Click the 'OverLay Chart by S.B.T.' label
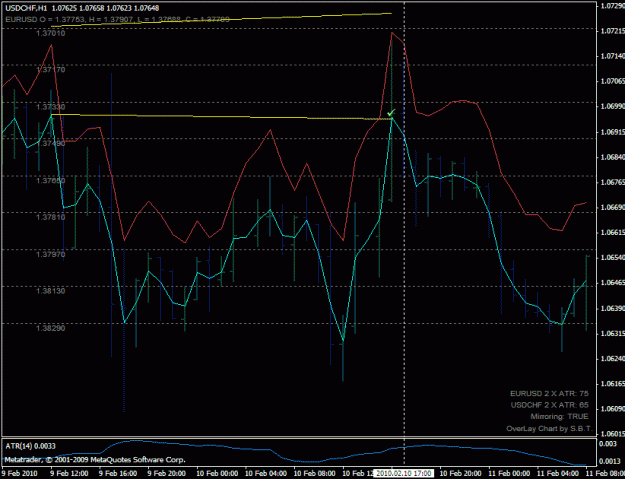Image resolution: width=625 pixels, height=479 pixels. 549,429
